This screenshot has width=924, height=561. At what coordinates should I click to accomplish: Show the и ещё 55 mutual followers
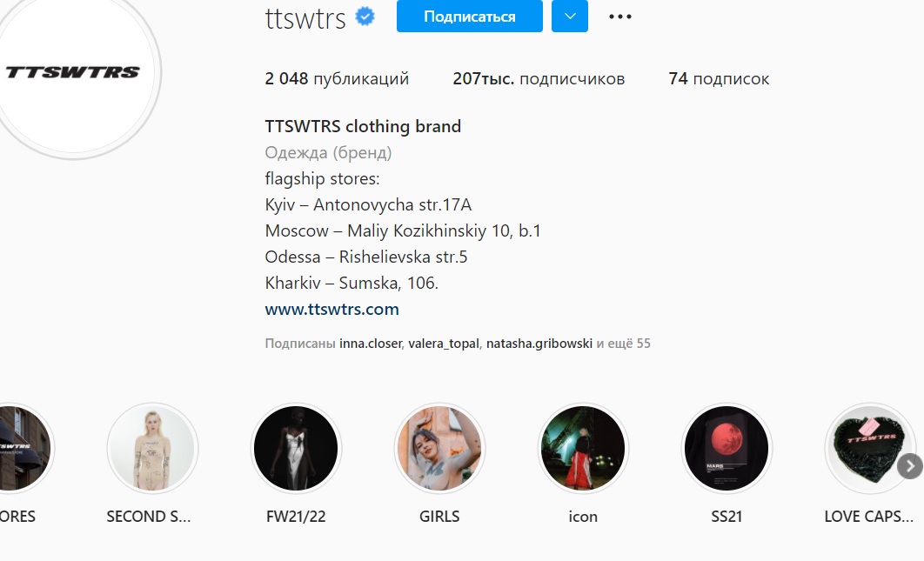point(624,344)
